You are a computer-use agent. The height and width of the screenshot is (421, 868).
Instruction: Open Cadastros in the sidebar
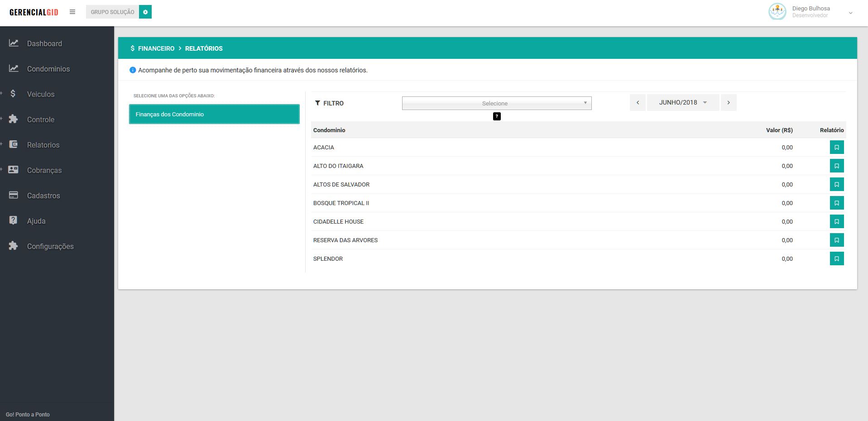tap(43, 196)
